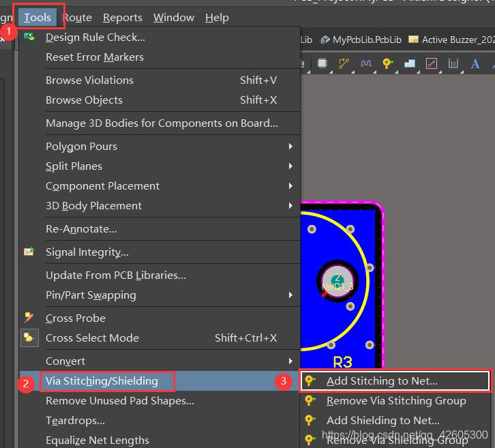Open the Route menu

click(x=77, y=17)
